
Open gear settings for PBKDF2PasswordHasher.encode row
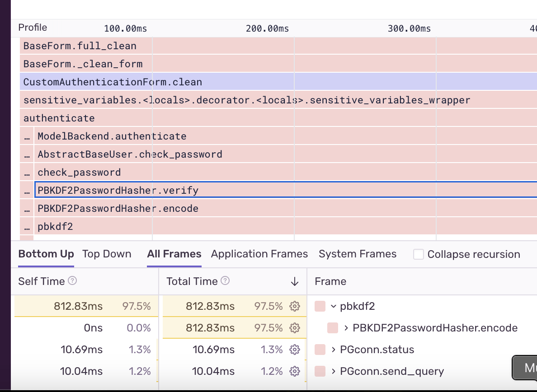click(295, 328)
